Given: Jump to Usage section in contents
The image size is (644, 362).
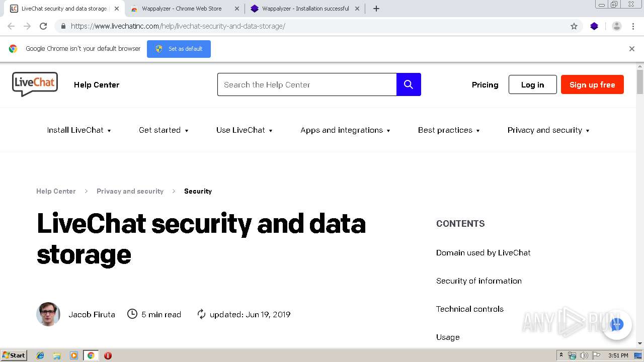Looking at the screenshot, I should pyautogui.click(x=448, y=337).
